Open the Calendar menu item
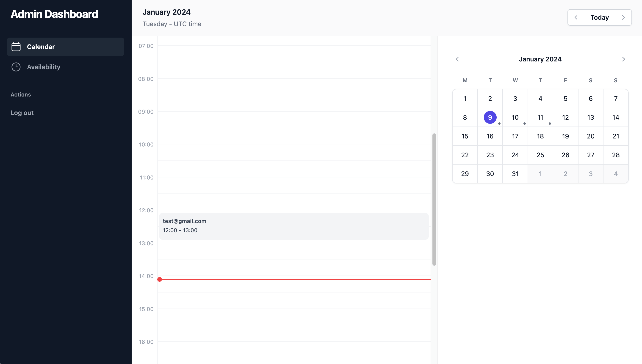Viewport: 642px width, 364px height. [66, 47]
